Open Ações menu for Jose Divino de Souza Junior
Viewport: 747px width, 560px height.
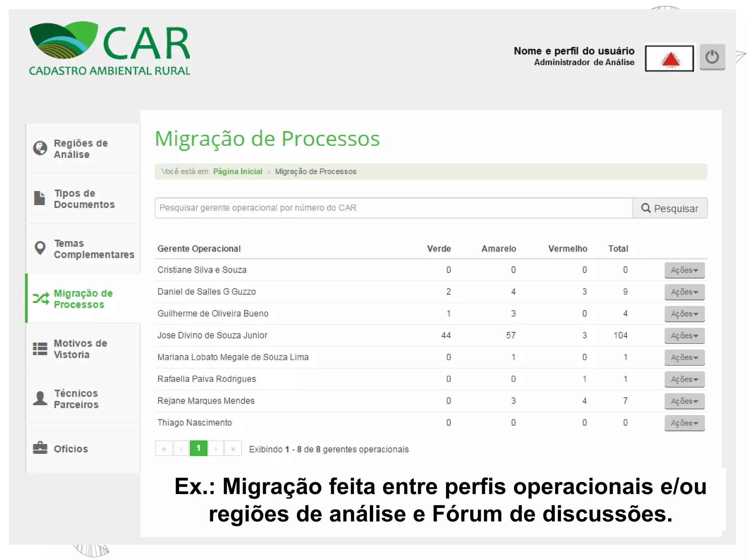684,336
